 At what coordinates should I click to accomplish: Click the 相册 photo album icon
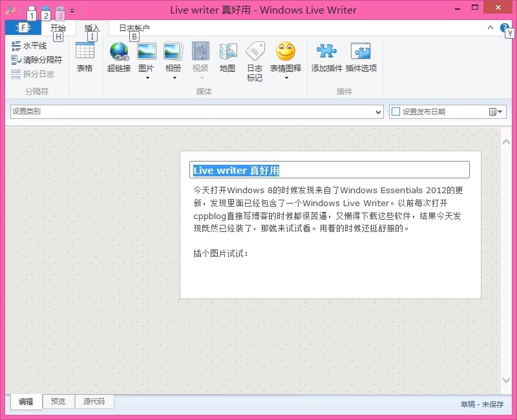point(173,52)
